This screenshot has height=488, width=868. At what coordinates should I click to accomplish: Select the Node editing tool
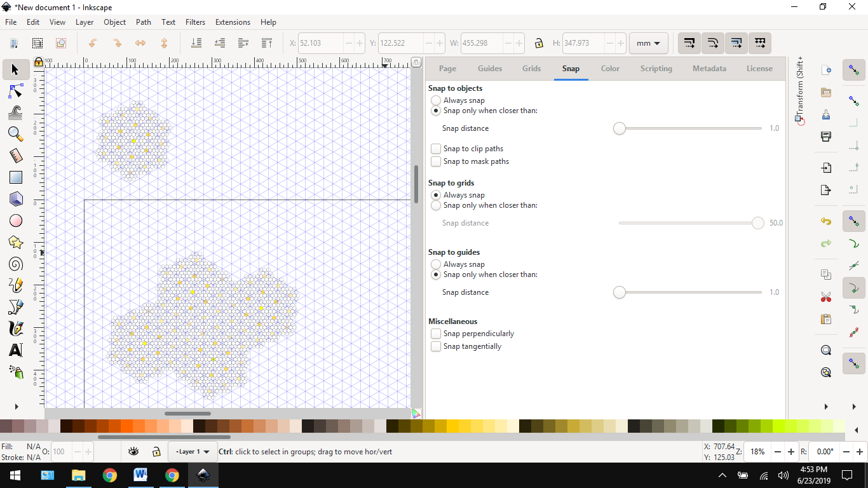click(x=16, y=91)
